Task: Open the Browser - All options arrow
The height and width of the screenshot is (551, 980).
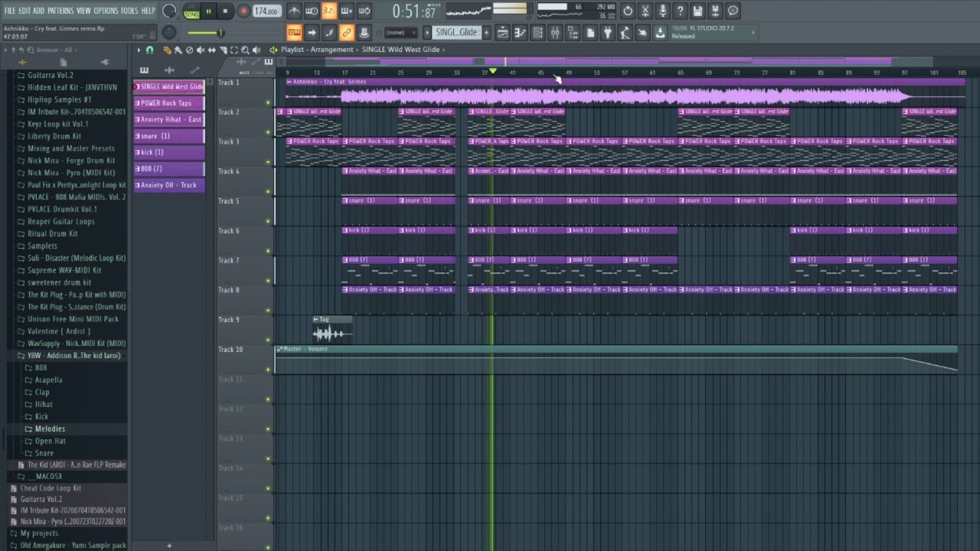Action: click(x=5, y=50)
